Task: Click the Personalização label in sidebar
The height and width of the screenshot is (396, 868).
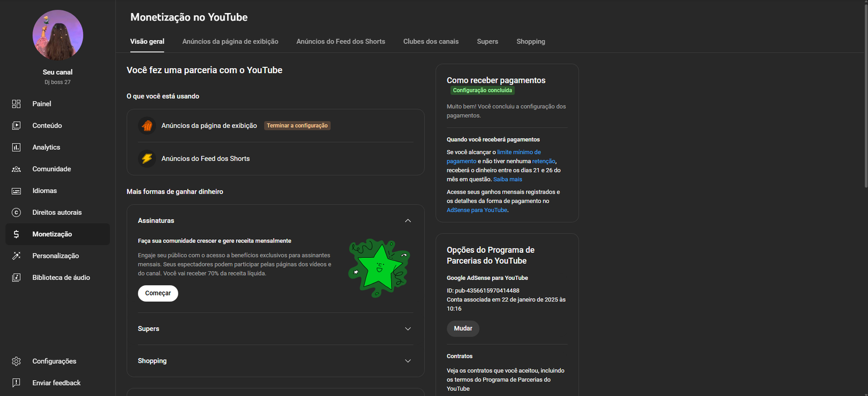Action: click(55, 256)
